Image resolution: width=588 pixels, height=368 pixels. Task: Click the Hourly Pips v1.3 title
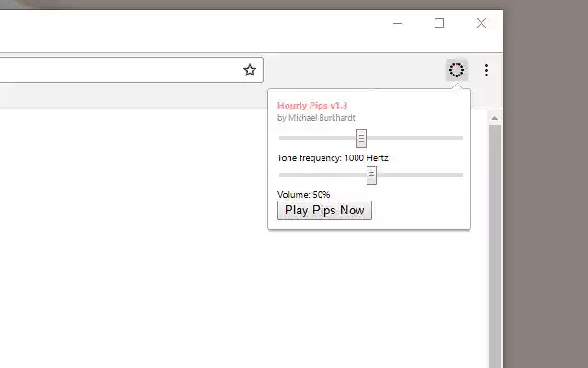click(x=312, y=106)
